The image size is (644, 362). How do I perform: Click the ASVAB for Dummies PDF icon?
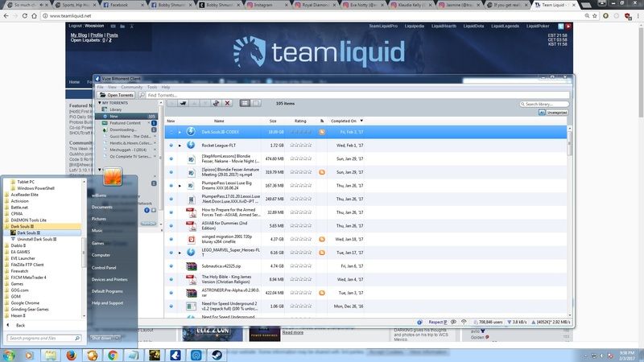click(x=191, y=225)
